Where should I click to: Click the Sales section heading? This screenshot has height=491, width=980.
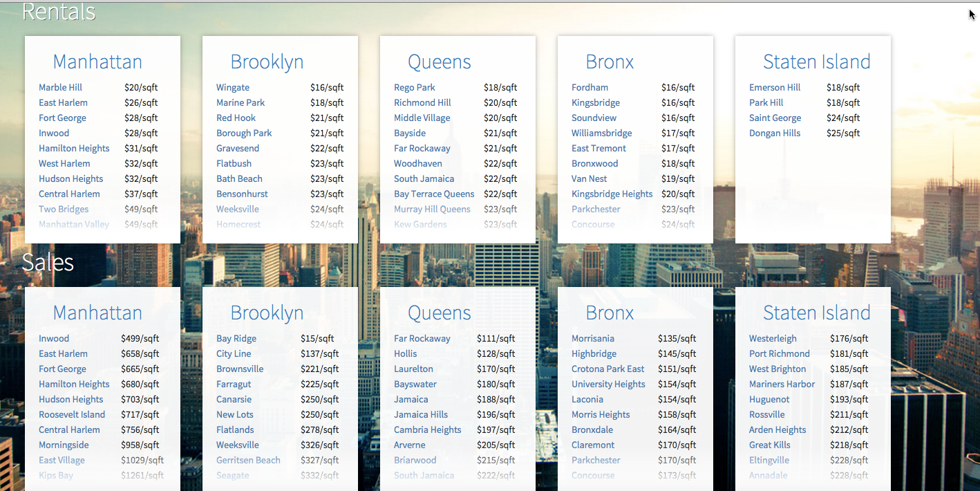click(x=48, y=262)
